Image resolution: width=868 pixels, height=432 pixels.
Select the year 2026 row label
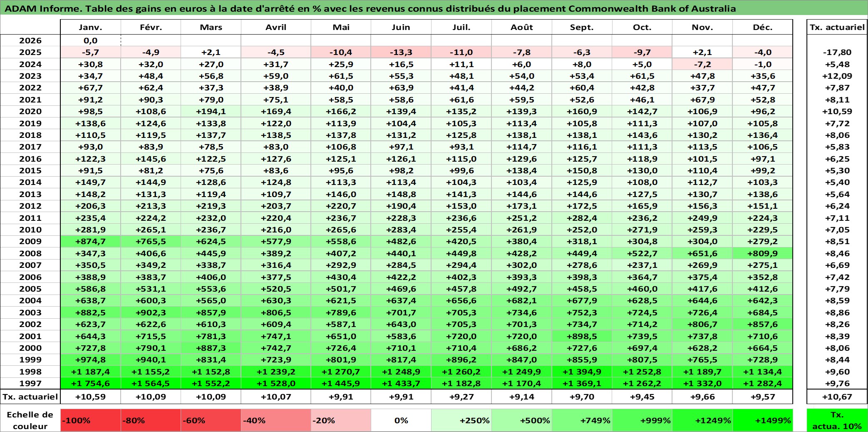pyautogui.click(x=30, y=40)
